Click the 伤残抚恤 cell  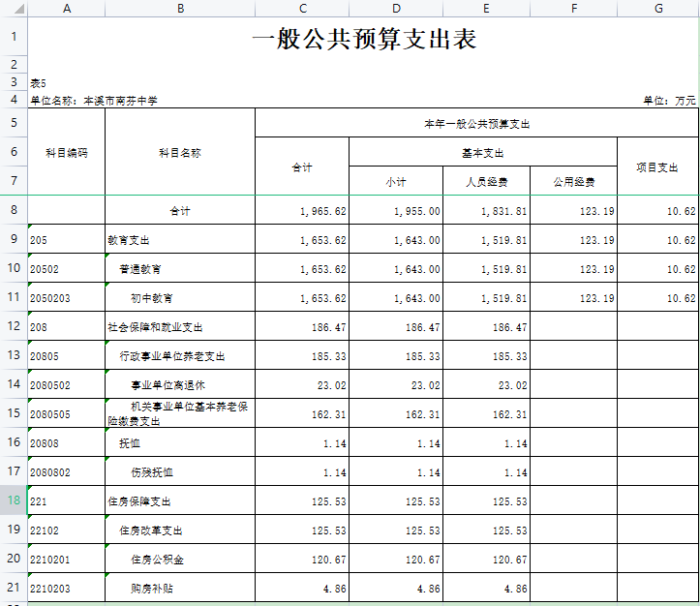coord(180,471)
